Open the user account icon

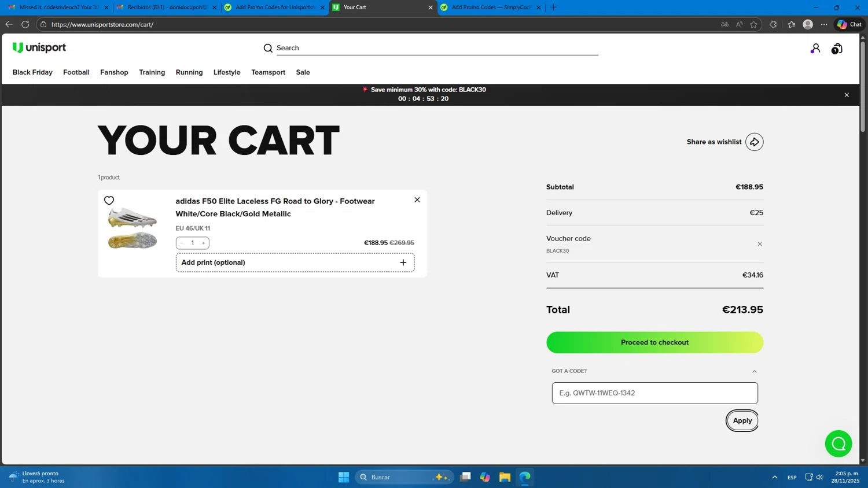tap(815, 49)
